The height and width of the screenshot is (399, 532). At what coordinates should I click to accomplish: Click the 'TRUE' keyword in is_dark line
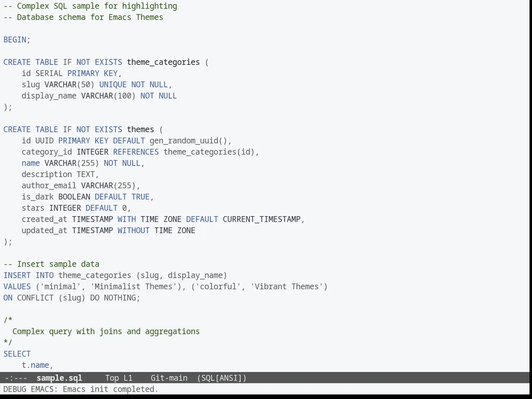(x=140, y=197)
